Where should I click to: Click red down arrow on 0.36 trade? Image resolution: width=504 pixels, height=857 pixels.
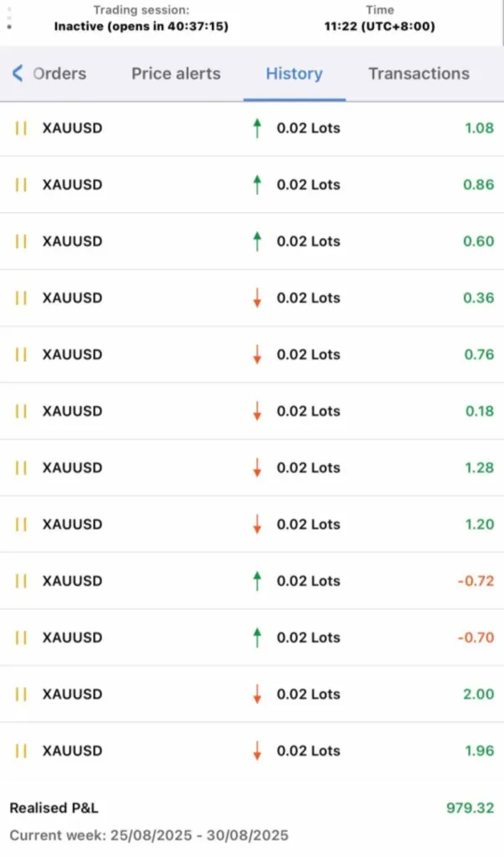[x=257, y=297]
